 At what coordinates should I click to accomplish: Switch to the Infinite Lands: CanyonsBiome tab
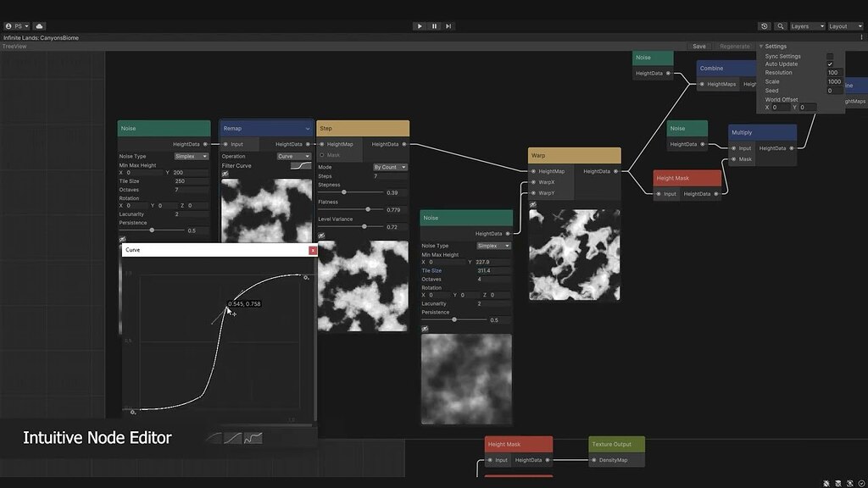[x=42, y=37]
